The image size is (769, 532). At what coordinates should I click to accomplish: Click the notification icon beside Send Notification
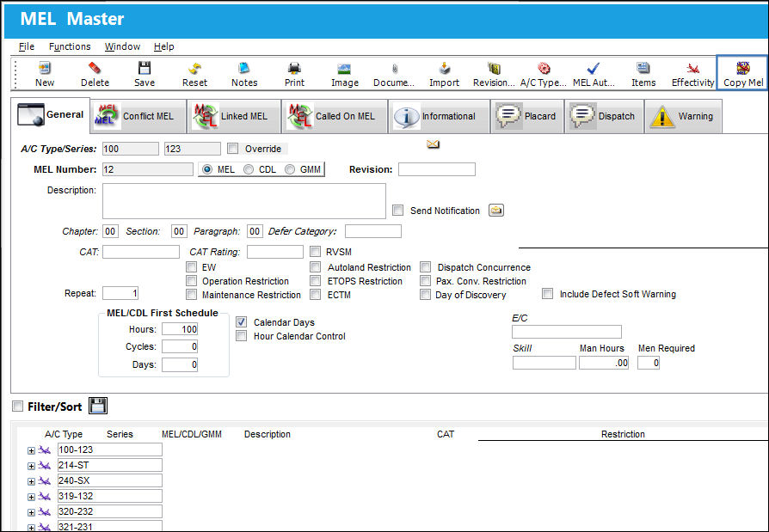point(496,211)
